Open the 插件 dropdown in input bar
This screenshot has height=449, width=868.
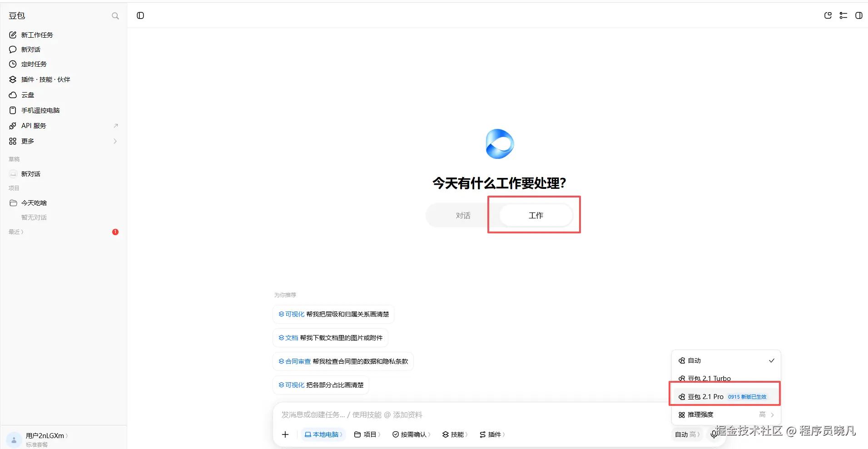pos(492,434)
